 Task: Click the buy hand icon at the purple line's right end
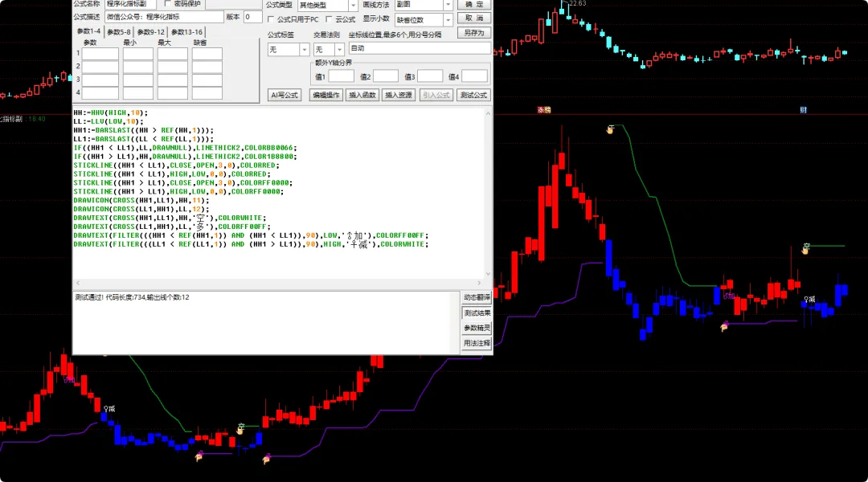click(723, 326)
